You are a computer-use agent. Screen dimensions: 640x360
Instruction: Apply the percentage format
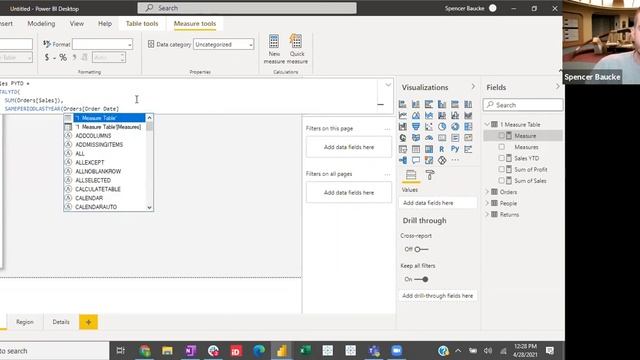point(63,58)
